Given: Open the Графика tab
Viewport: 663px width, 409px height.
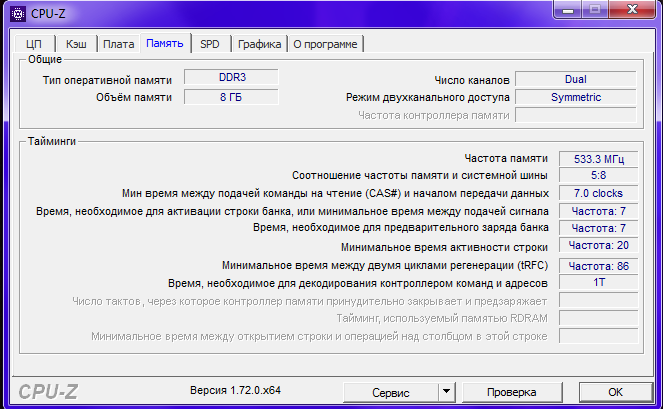Looking at the screenshot, I should 259,44.
